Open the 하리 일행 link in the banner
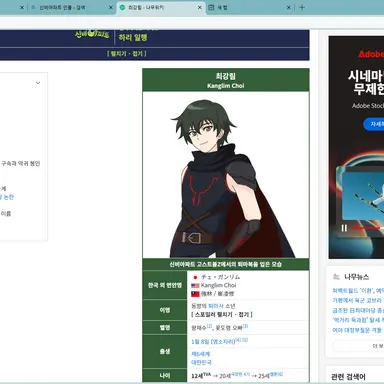This screenshot has width=384, height=384. click(x=133, y=37)
